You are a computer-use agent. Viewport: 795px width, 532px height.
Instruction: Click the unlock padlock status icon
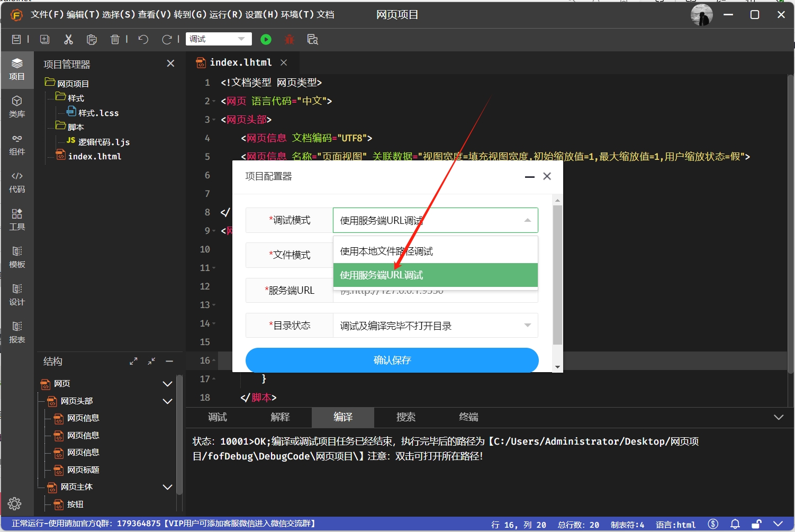point(757,524)
